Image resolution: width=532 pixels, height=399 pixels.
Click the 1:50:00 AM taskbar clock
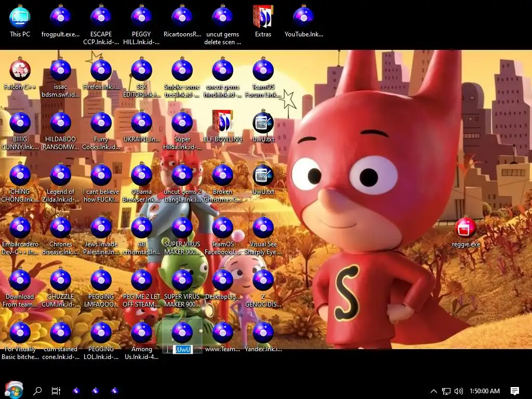tap(485, 391)
